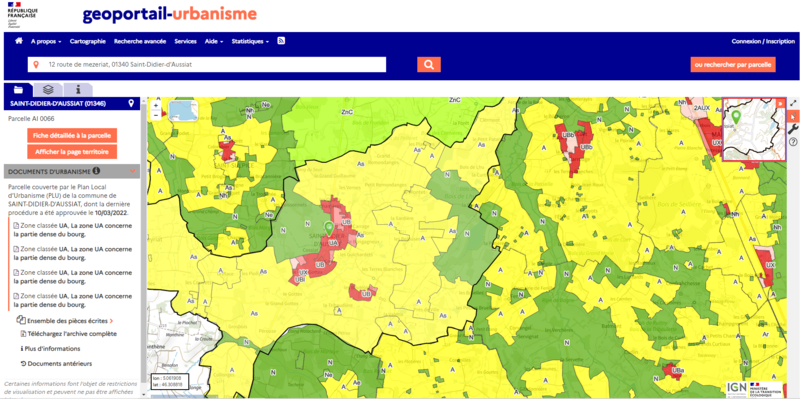Open the last Zone classée UA document
800x399 pixels.
click(72, 300)
